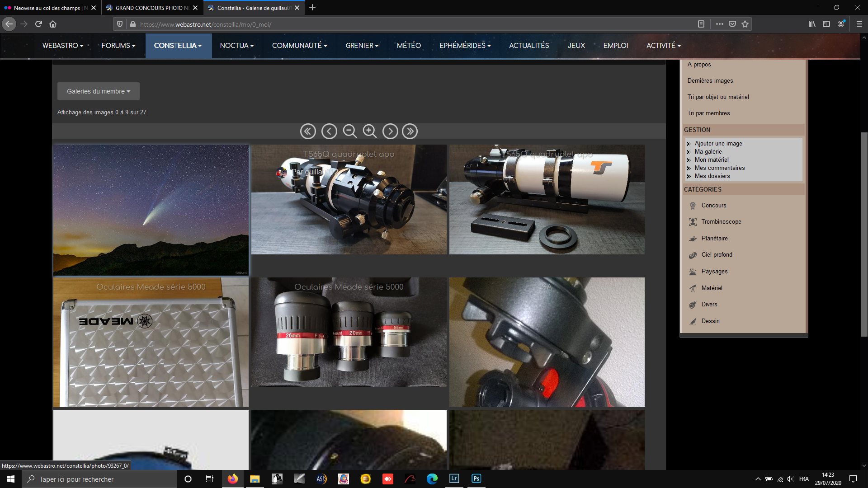Open the comet Neowise photo thumbnail

tap(151, 210)
